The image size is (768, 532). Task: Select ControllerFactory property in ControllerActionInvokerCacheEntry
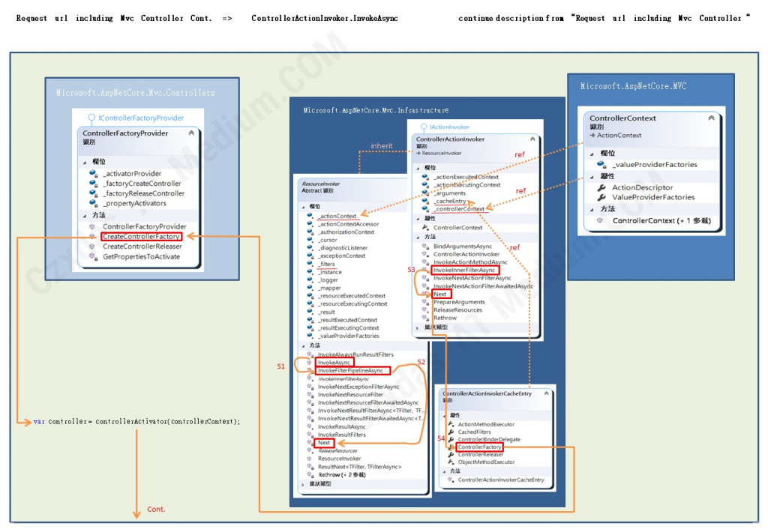point(479,447)
